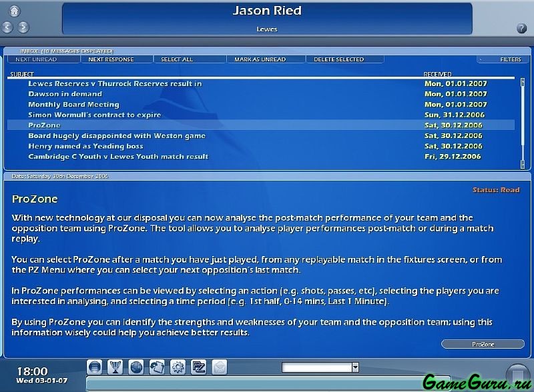534x392 pixels.
Task: Navigate back with the left arrow
Action: [x=7, y=27]
